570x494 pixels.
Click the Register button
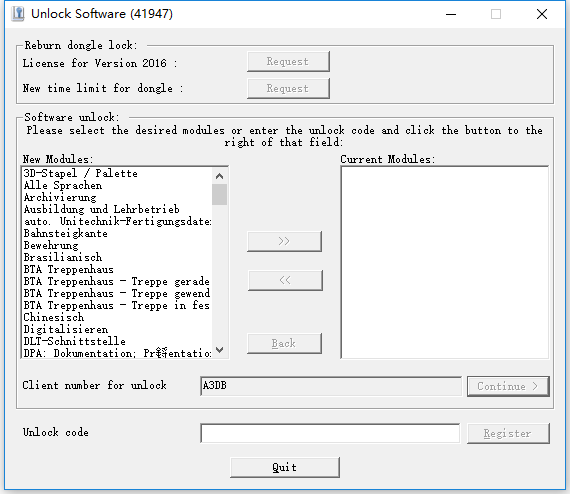pyautogui.click(x=508, y=433)
